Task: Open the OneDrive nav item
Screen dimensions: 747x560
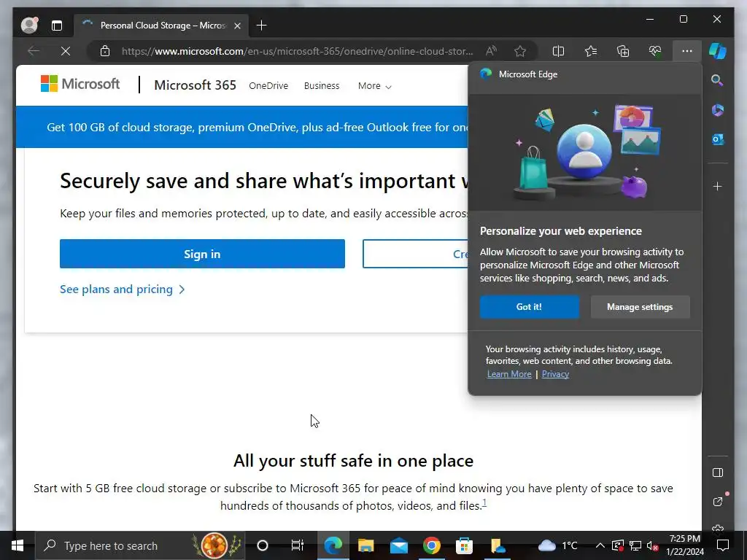Action: click(268, 86)
